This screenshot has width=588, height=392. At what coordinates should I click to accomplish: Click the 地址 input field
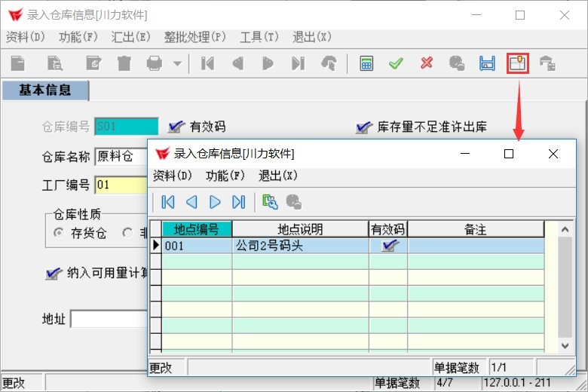point(109,320)
